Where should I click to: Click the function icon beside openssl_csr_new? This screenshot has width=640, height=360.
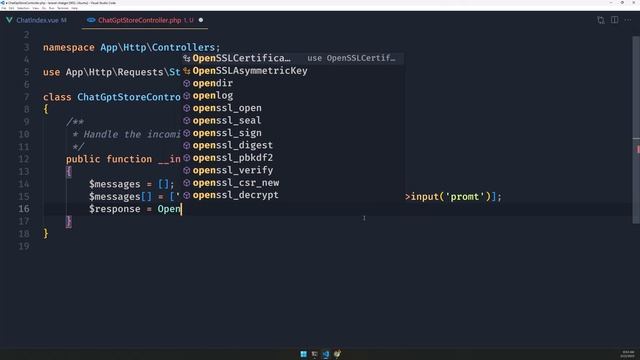tap(187, 183)
